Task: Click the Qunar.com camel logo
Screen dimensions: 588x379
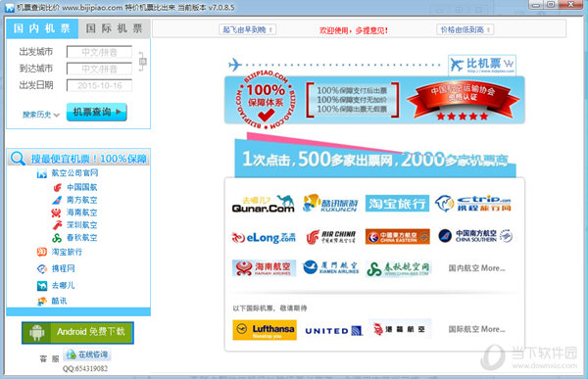Action: tap(263, 204)
